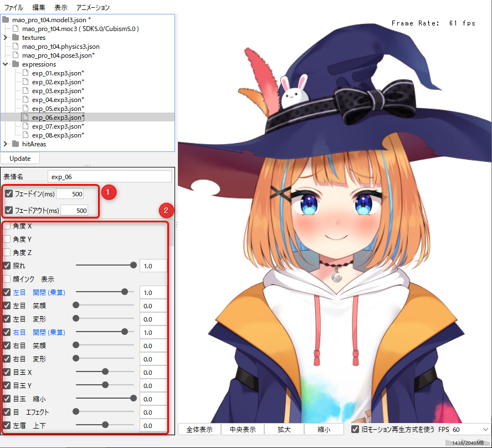Click the 照れ parameter slider handle

point(134,266)
